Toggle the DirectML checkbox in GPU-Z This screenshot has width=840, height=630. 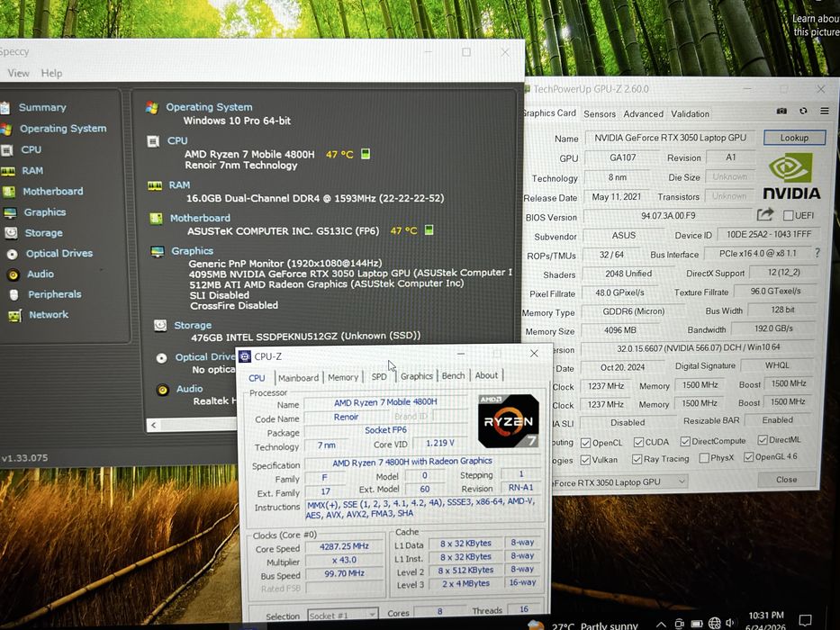(763, 440)
